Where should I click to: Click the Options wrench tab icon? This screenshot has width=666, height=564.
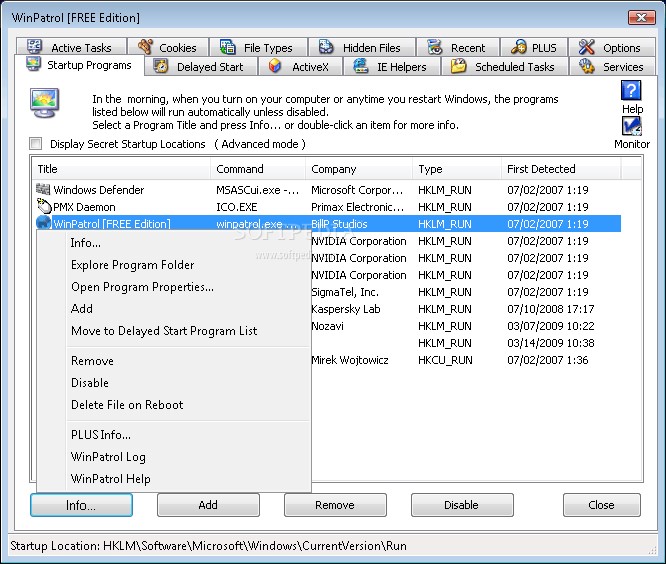586,47
